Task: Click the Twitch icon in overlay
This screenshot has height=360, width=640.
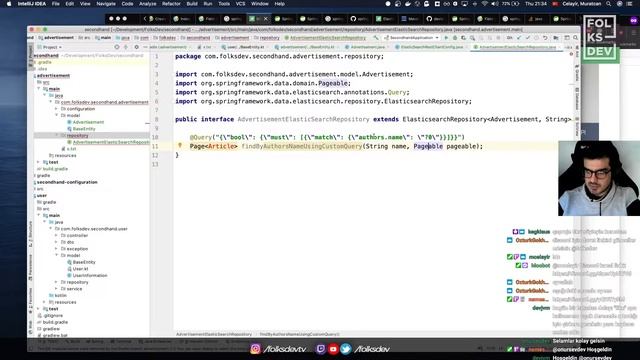Action: [x=321, y=349]
